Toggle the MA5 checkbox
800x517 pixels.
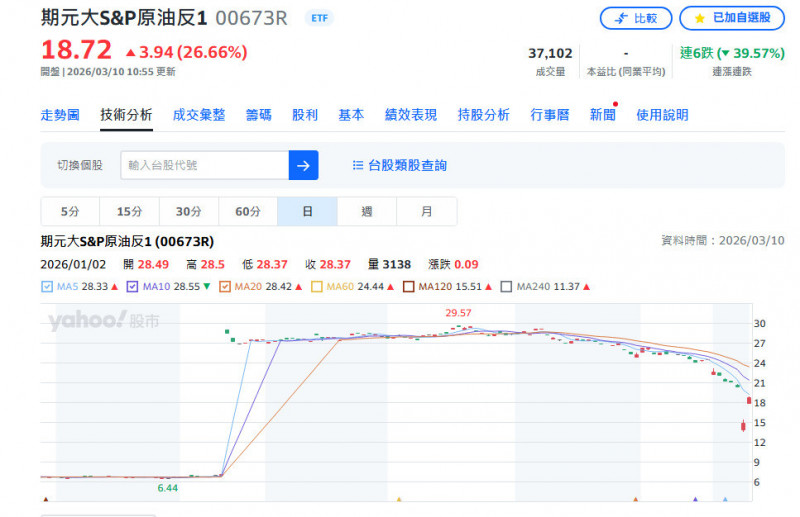[x=47, y=287]
